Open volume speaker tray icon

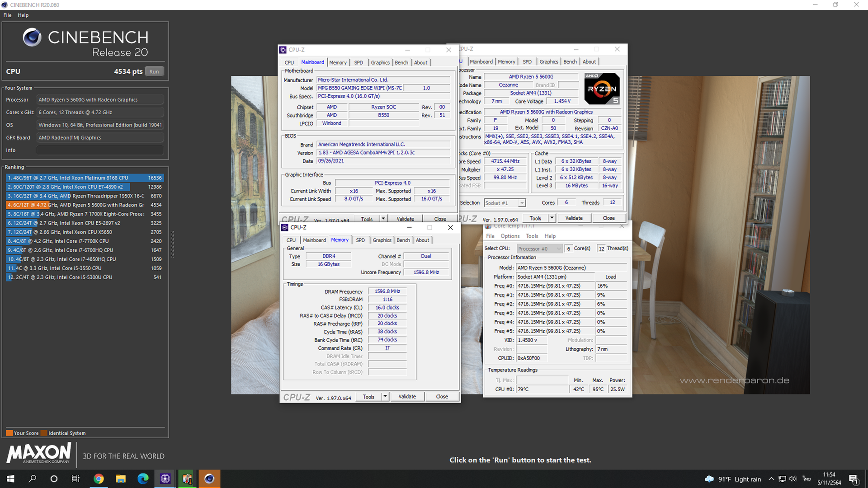[x=793, y=479]
